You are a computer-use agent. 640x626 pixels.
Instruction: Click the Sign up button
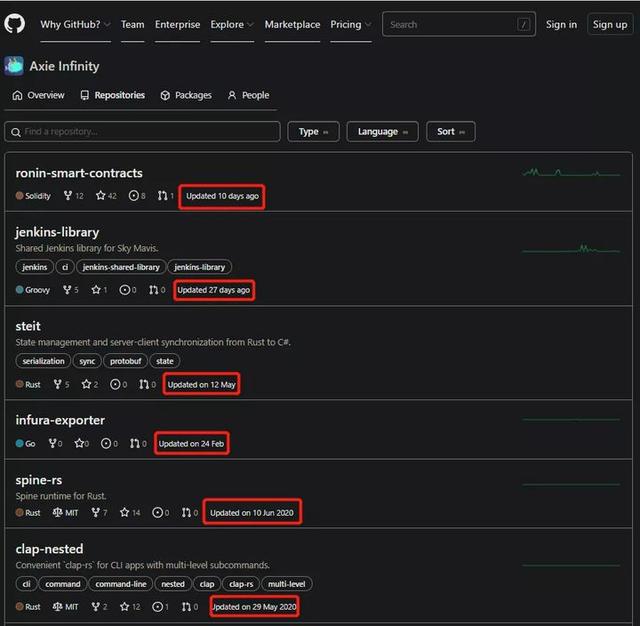coord(609,24)
